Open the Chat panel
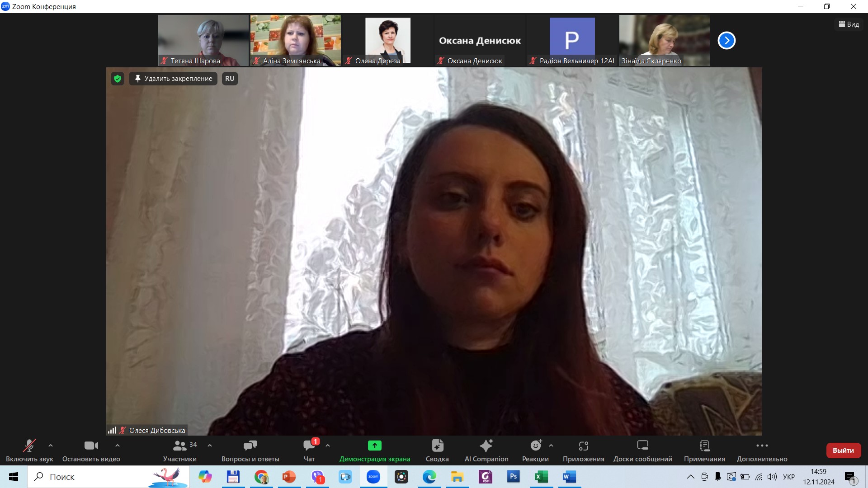This screenshot has width=868, height=488. (x=309, y=450)
